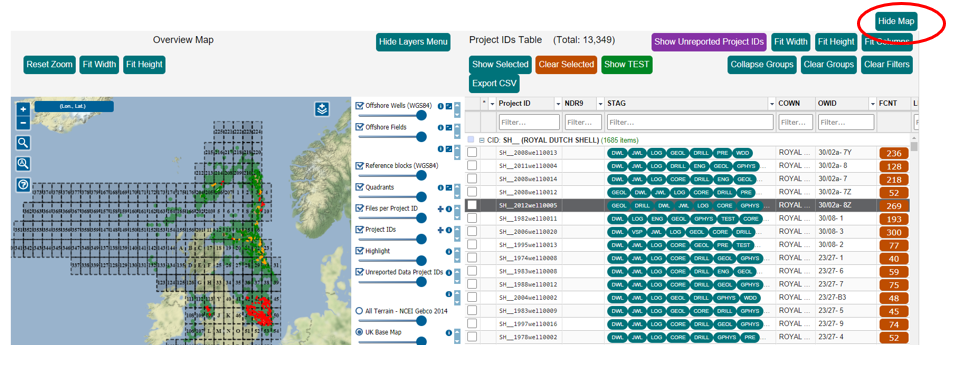Collapse the CID SH__ (ROYAL DUTCH SHELL) group
Image resolution: width=963 pixels, height=372 pixels.
tap(482, 140)
